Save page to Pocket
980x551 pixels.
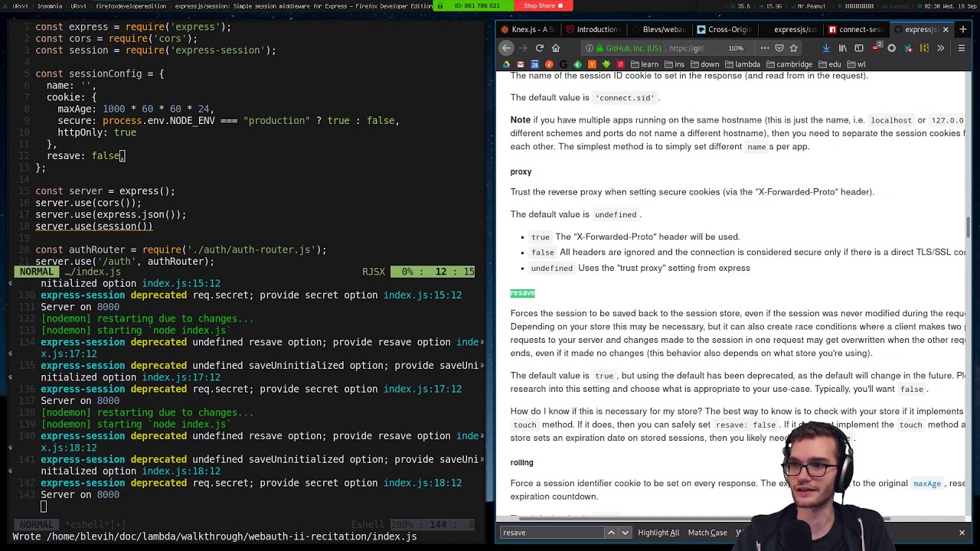[779, 48]
